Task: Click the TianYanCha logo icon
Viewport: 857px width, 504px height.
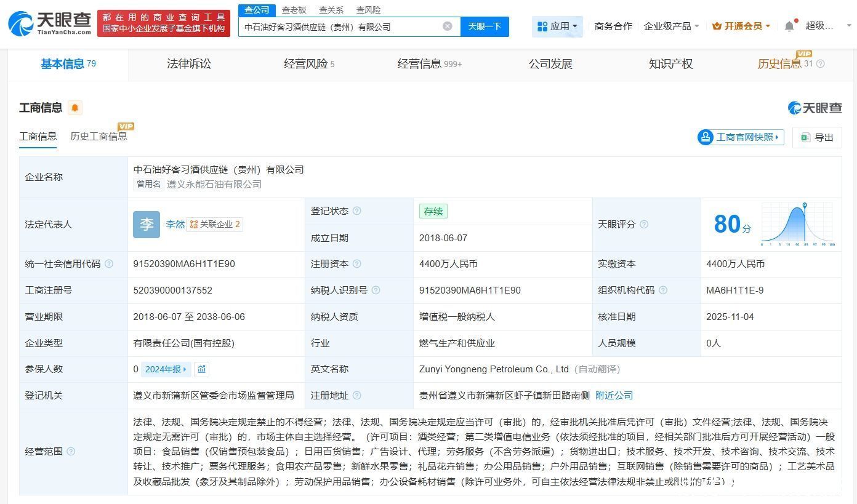Action: (21, 23)
